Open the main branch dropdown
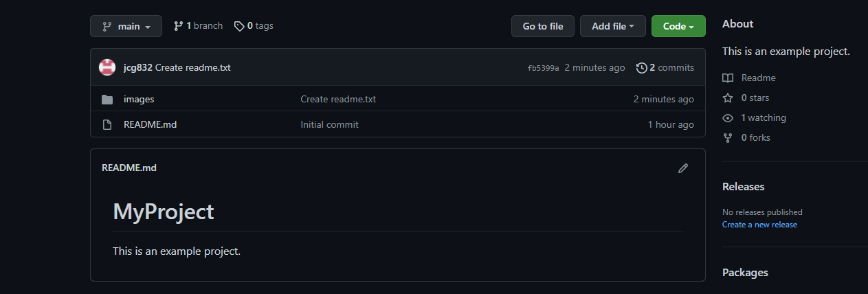Viewport: 868px width, 294px height. click(x=126, y=26)
